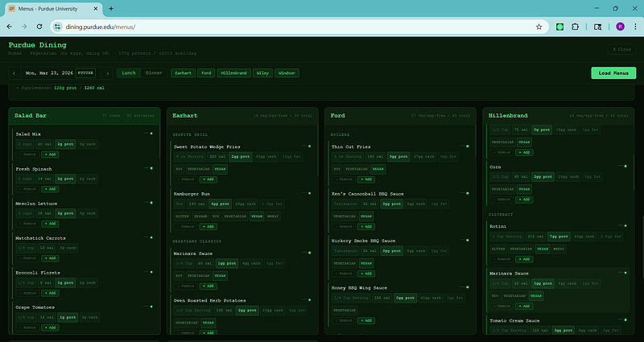644x342 pixels.
Task: Toggle the Hillenbrand dining hall filter chip
Action: click(233, 73)
